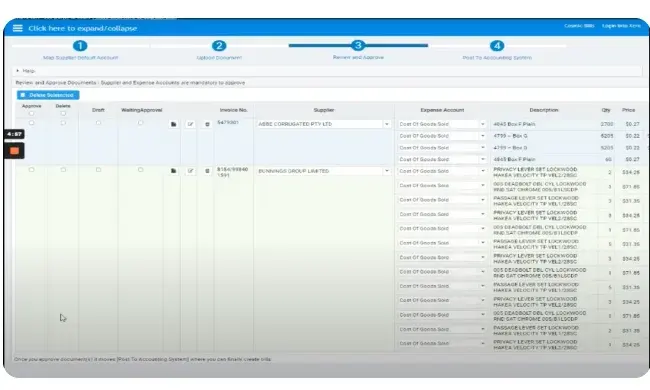This screenshot has width=650, height=390.
Task: Delete BUNNINGS GROUP invoice using trash icon
Action: coord(207,171)
